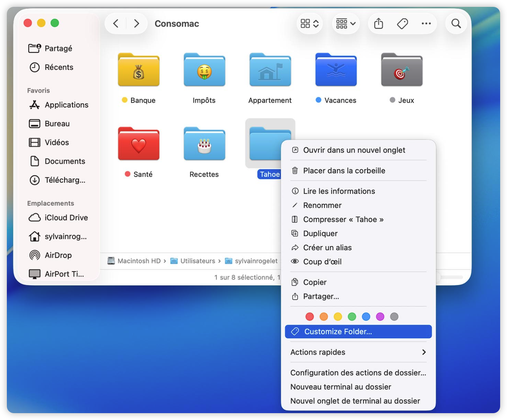
Task: Choose Configuration des actions de dossier…
Action: coord(358,373)
